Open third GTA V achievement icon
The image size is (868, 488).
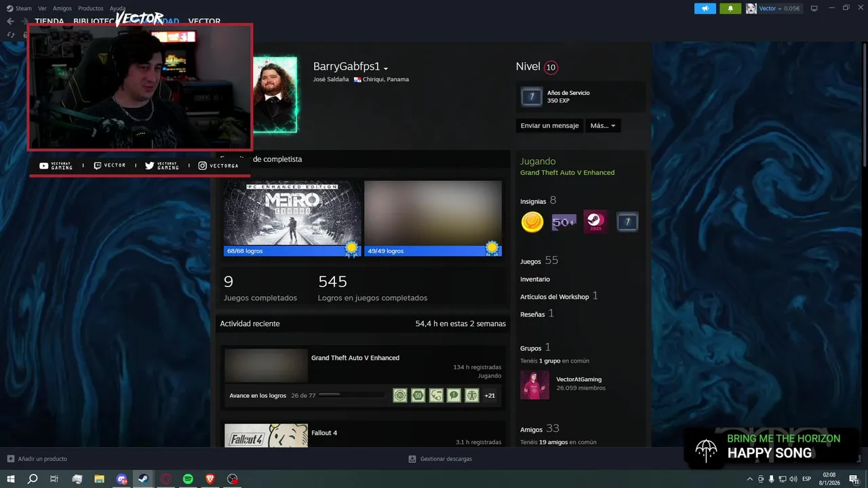pos(436,395)
